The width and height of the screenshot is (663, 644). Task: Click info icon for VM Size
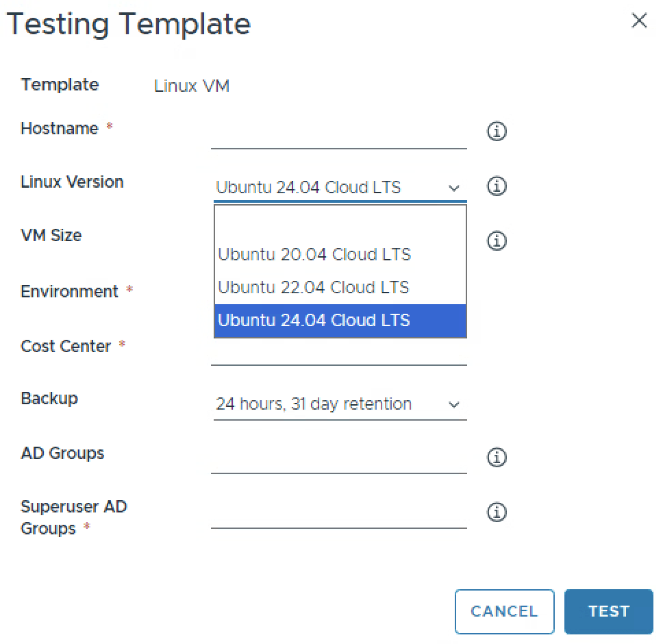(x=497, y=240)
